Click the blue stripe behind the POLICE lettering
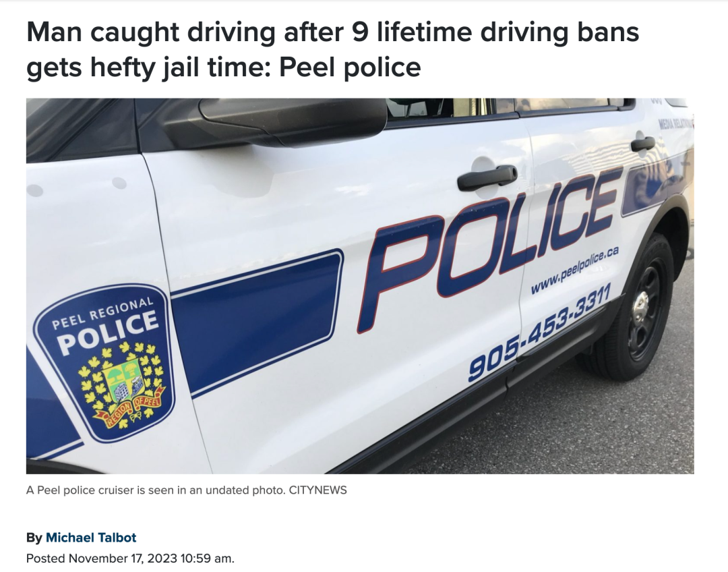The height and width of the screenshot is (572, 728). 657,183
